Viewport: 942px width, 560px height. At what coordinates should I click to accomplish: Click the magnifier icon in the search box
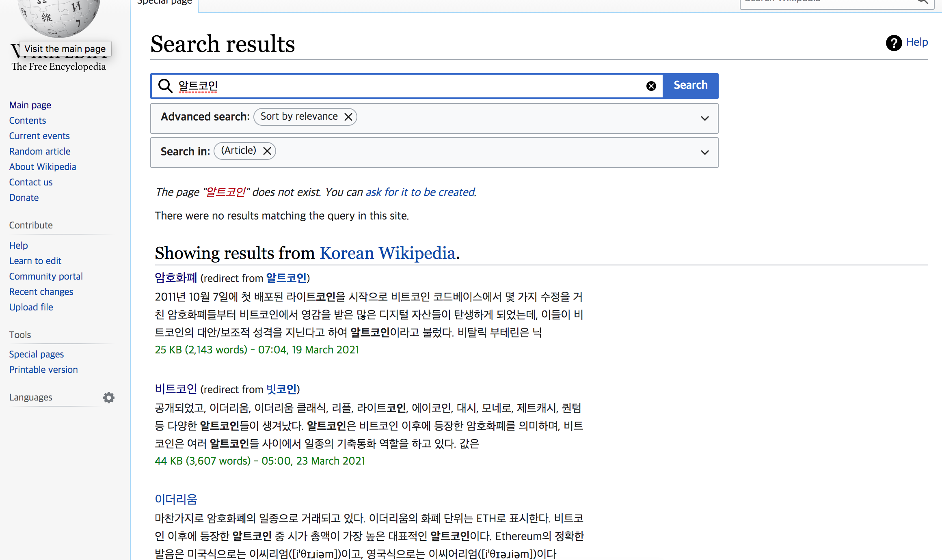click(165, 86)
